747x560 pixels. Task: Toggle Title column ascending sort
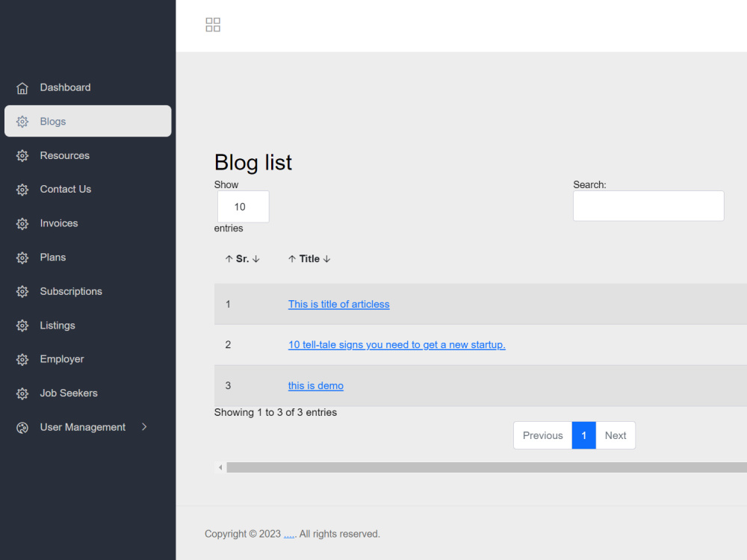pos(291,258)
